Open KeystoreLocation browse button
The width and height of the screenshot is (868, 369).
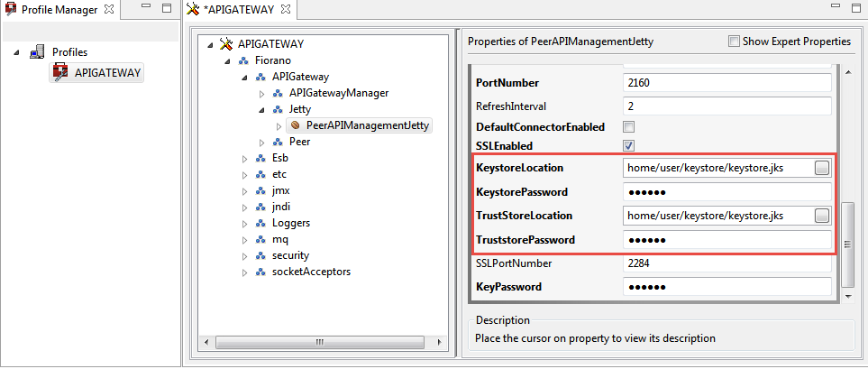822,168
